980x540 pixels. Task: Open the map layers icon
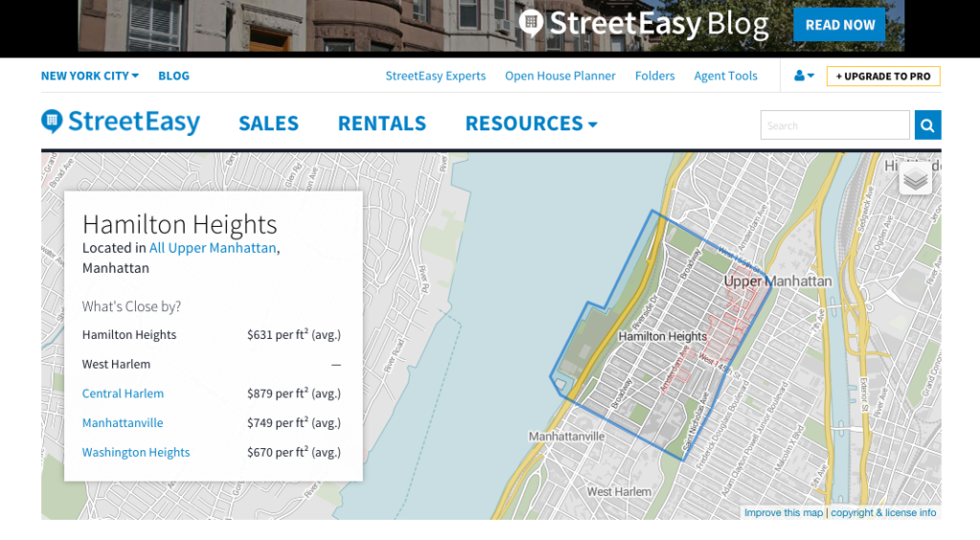coord(916,179)
